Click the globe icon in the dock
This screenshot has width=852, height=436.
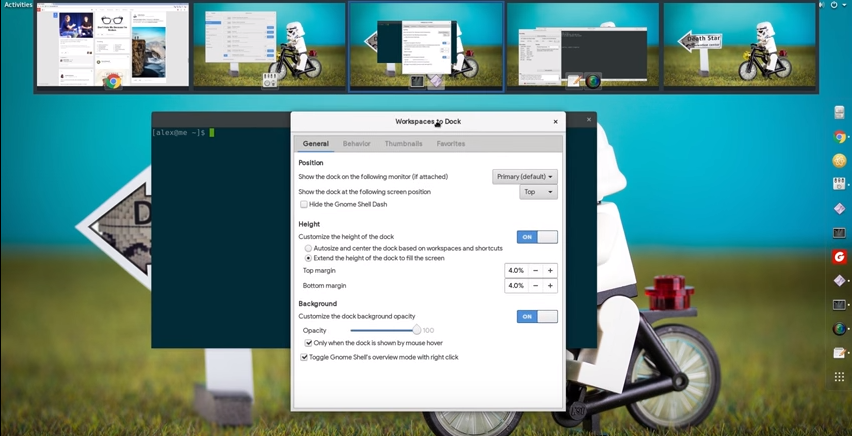pyautogui.click(x=839, y=329)
